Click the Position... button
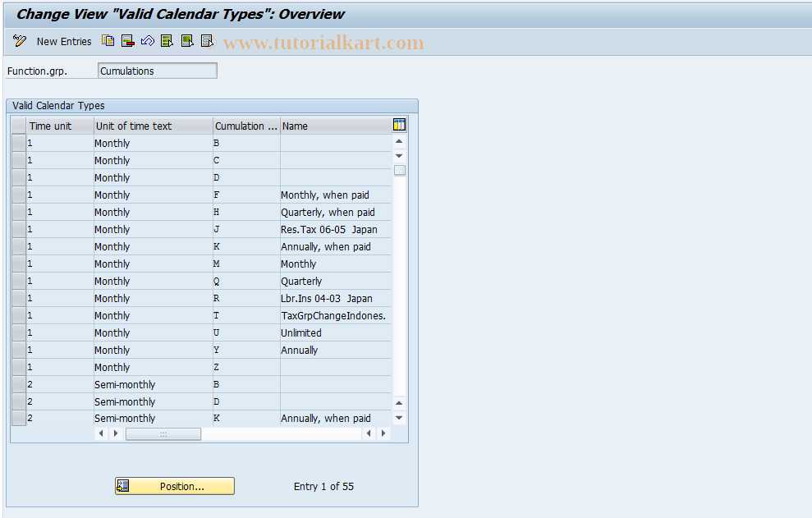The image size is (812, 518). coord(175,486)
